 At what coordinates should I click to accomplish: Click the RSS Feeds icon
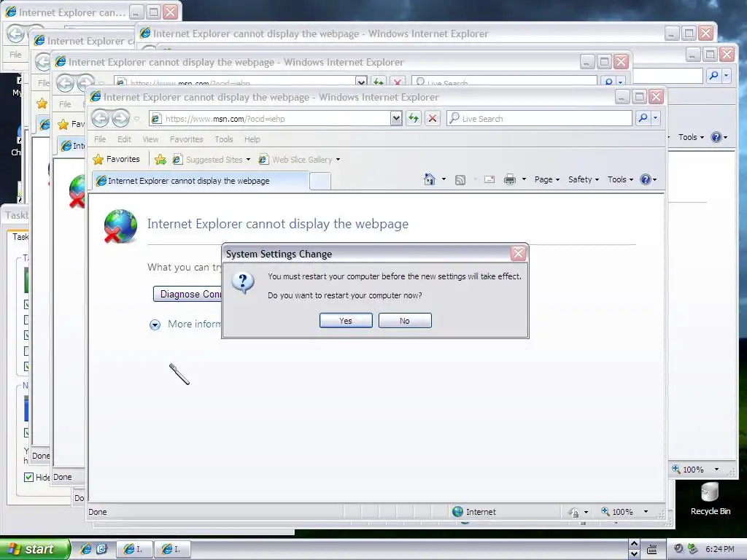coord(460,180)
